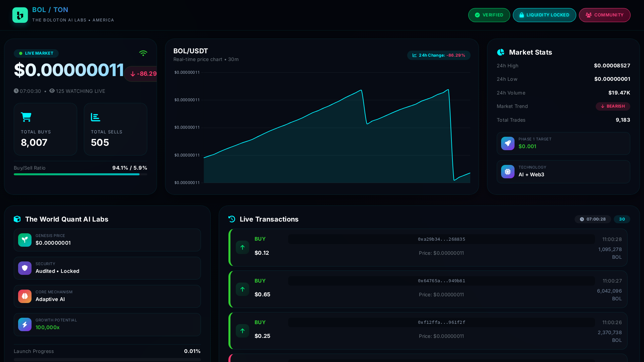The height and width of the screenshot is (362, 644).
Task: Click the 11:00:27 transaction timestamp
Action: [612, 281]
